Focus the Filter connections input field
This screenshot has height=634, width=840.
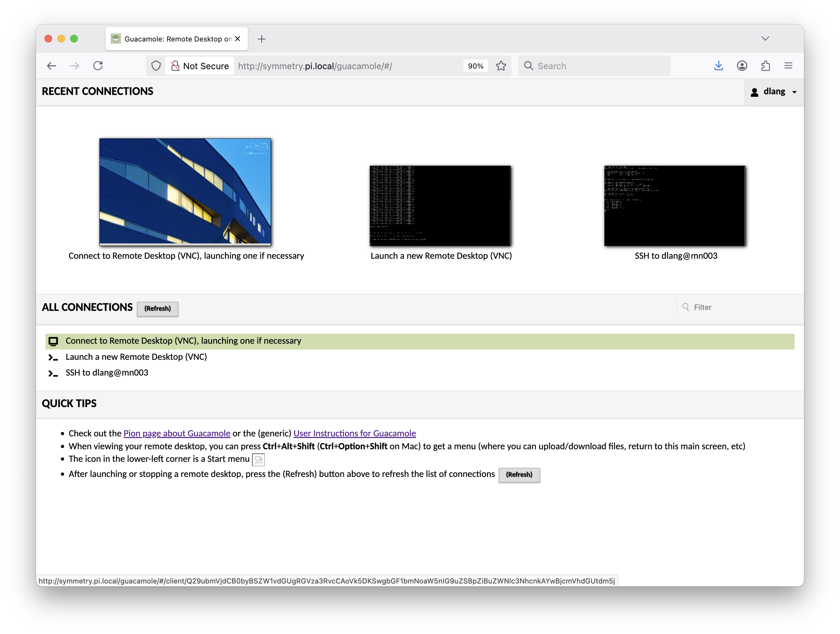(741, 308)
